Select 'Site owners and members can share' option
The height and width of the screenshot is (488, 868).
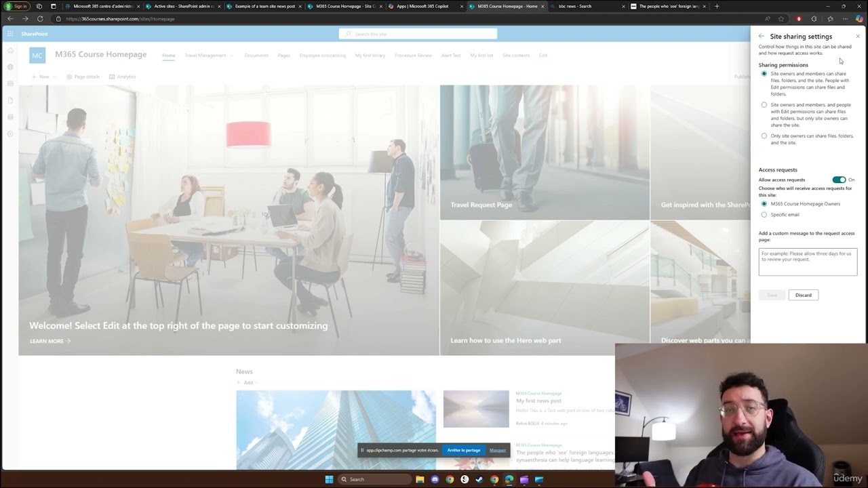[x=764, y=73]
